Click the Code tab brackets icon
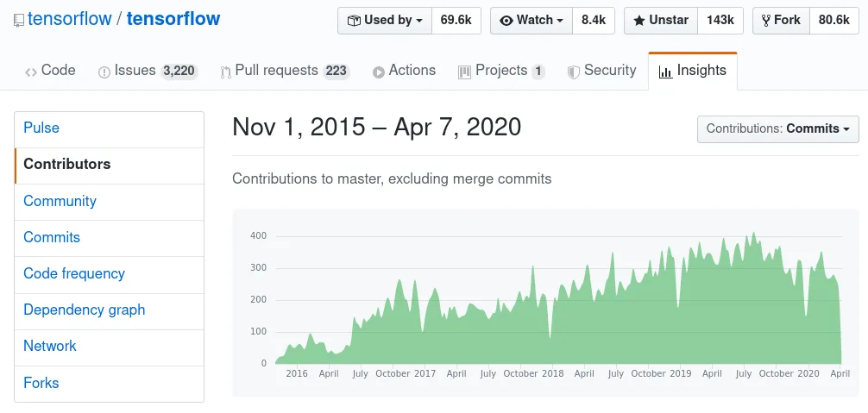The image size is (868, 413). (x=31, y=72)
